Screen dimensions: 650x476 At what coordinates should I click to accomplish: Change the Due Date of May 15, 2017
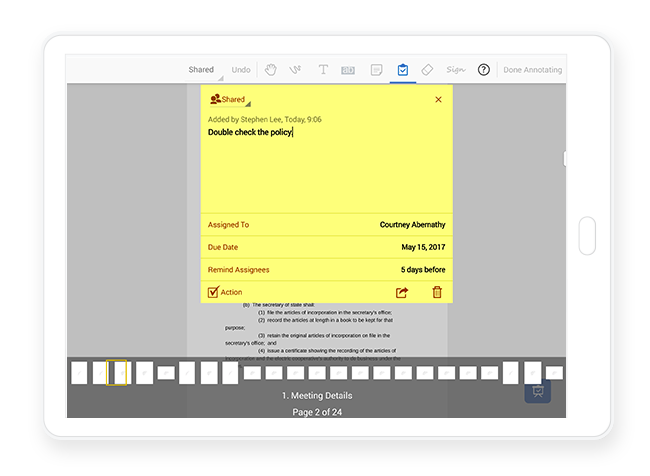click(327, 247)
